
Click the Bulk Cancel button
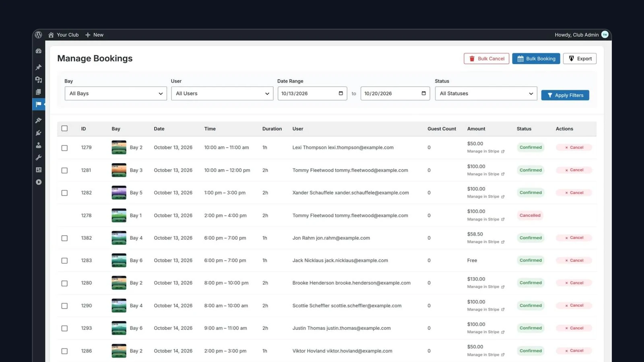coord(486,59)
